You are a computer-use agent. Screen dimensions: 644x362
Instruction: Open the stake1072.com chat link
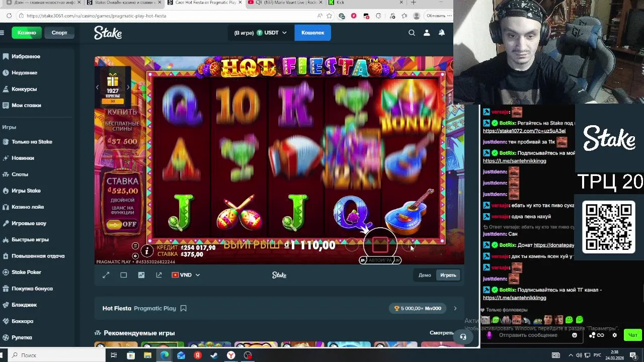pyautogui.click(x=524, y=131)
